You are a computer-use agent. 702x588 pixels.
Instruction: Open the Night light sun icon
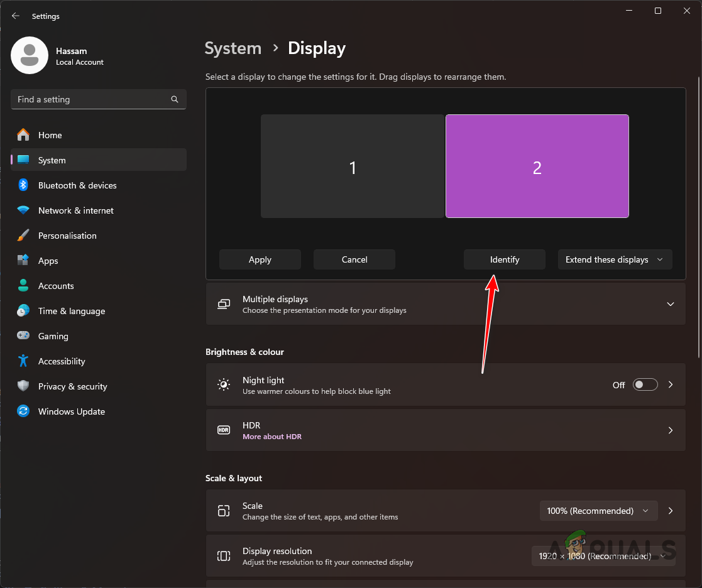[x=224, y=384]
